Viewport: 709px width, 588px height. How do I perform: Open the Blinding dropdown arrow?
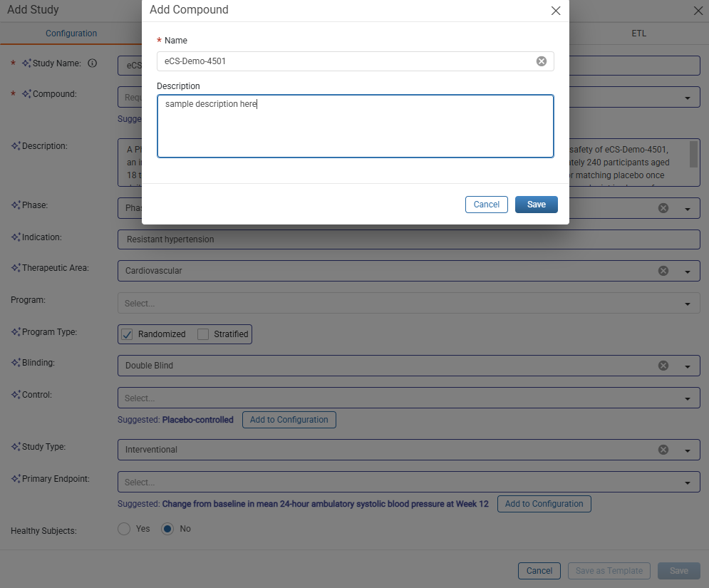(688, 366)
